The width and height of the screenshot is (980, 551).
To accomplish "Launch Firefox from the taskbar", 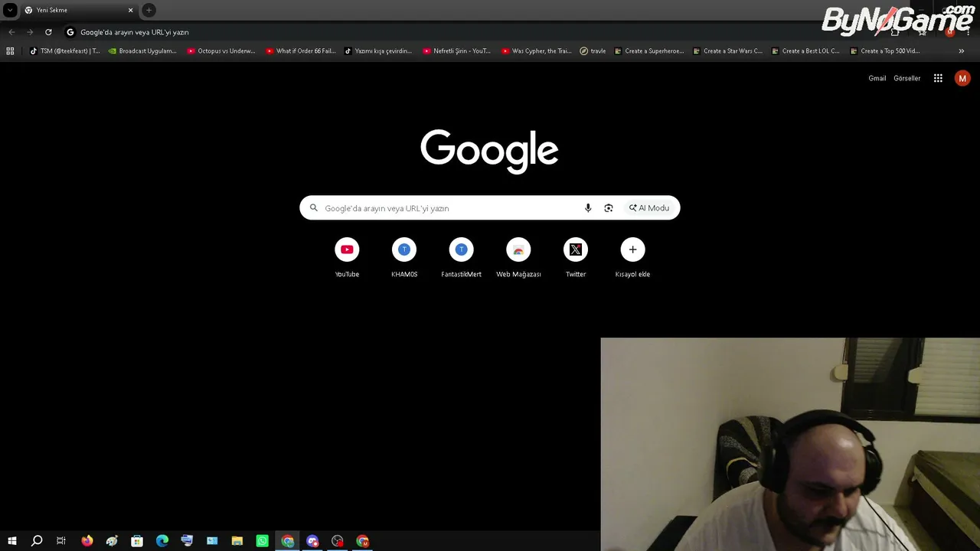I will (87, 541).
